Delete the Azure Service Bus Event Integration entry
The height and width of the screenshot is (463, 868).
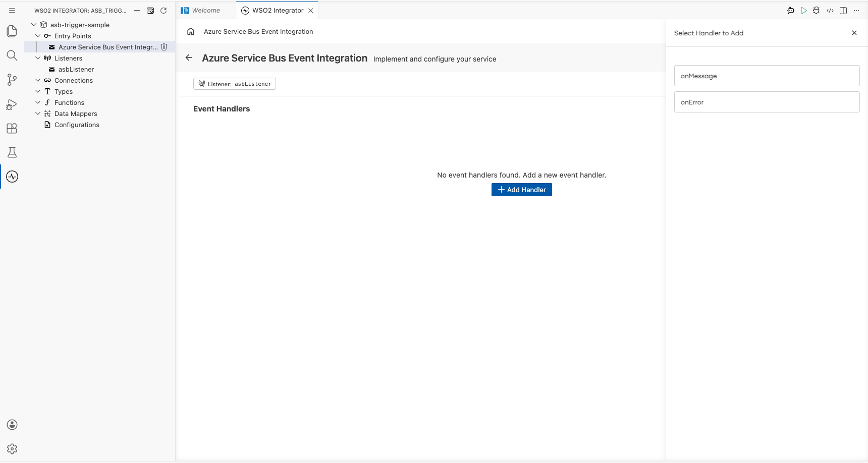point(164,47)
